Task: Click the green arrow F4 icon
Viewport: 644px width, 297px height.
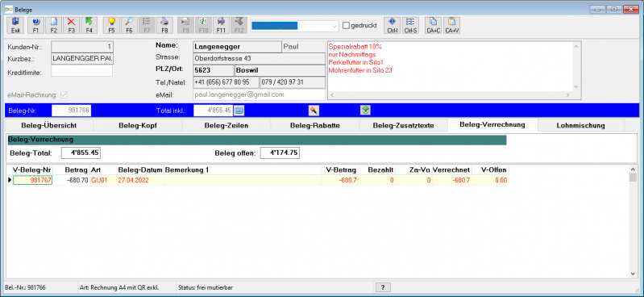Action: point(89,25)
